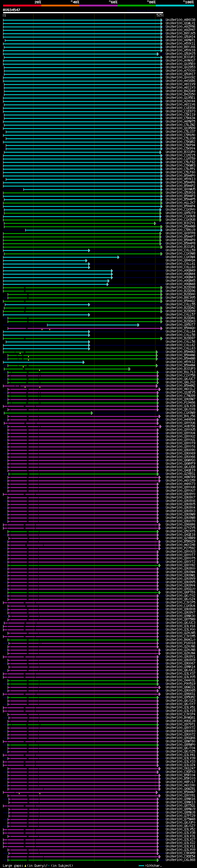This screenshot has width=197, height=868.
Task: Select hit label UniRef100_B0LJ56
Action: coord(180,416)
